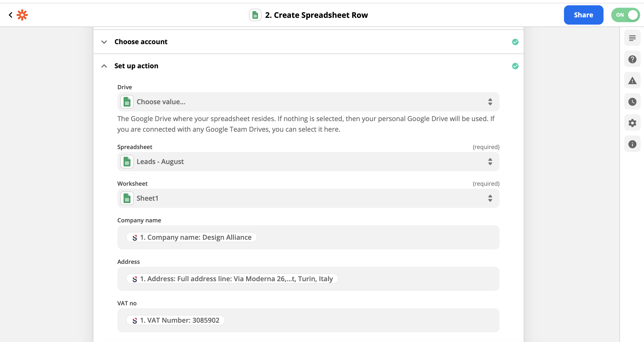Open task history clock icon

coord(632,102)
